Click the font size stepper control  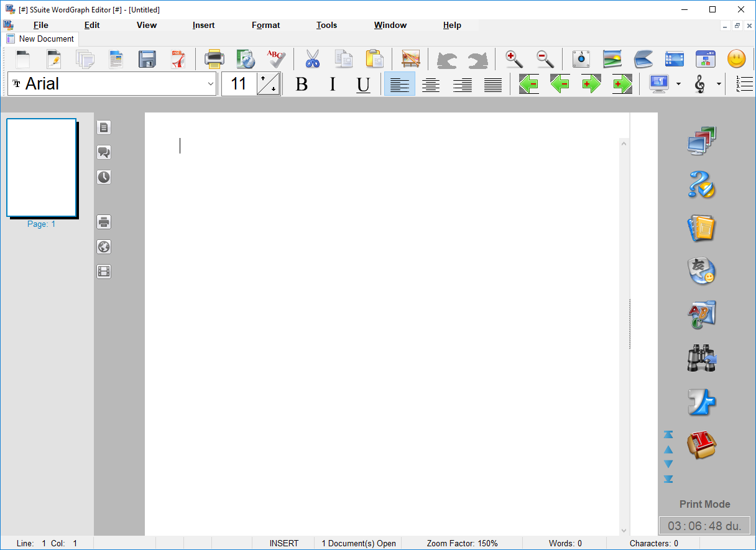pyautogui.click(x=269, y=84)
